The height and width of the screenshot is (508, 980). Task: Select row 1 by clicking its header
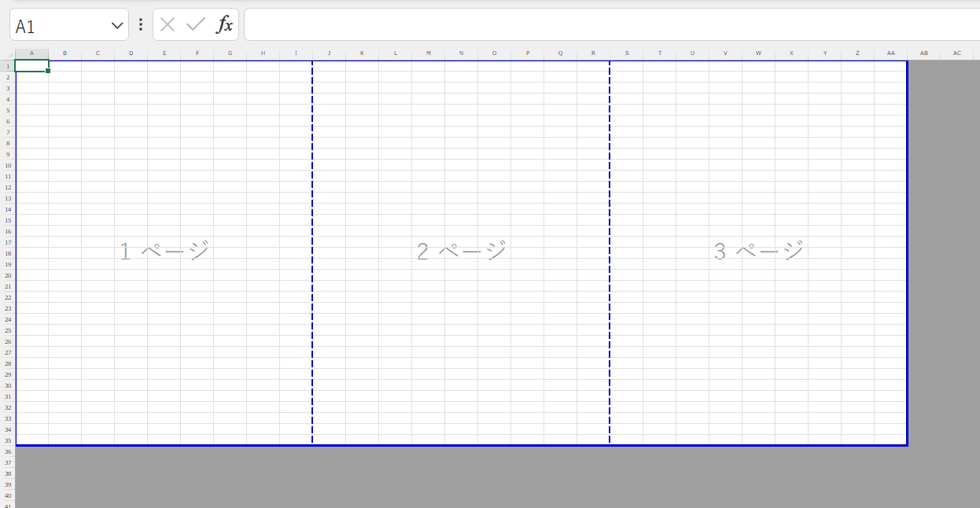8,66
